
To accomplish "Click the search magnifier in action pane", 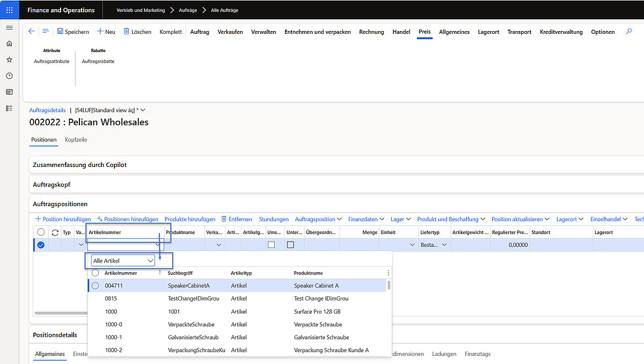I will coord(629,32).
